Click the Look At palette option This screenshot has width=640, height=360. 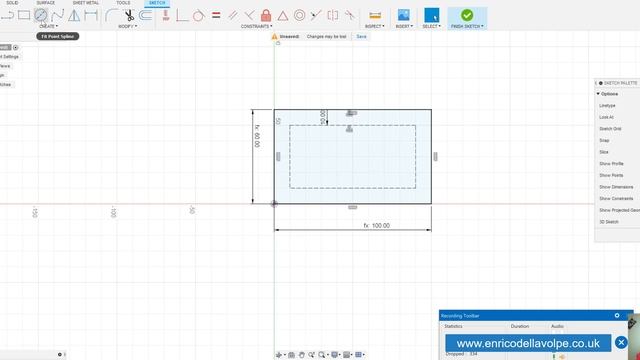tap(606, 117)
